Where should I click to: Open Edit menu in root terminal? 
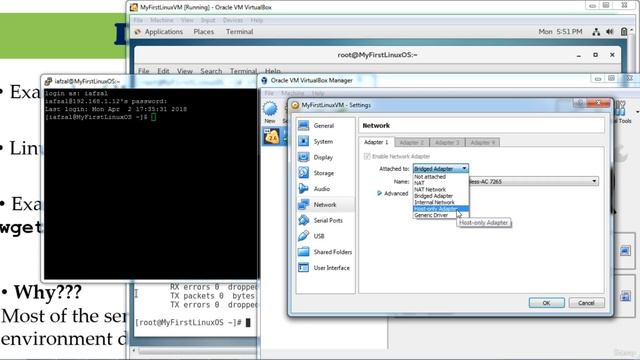(163, 71)
